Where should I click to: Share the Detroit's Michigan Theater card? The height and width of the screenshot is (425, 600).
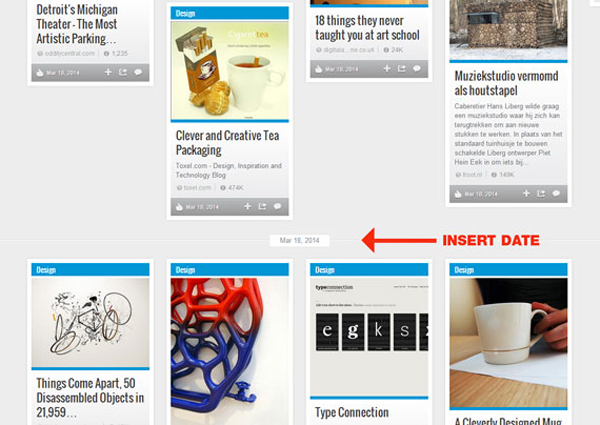(x=123, y=72)
